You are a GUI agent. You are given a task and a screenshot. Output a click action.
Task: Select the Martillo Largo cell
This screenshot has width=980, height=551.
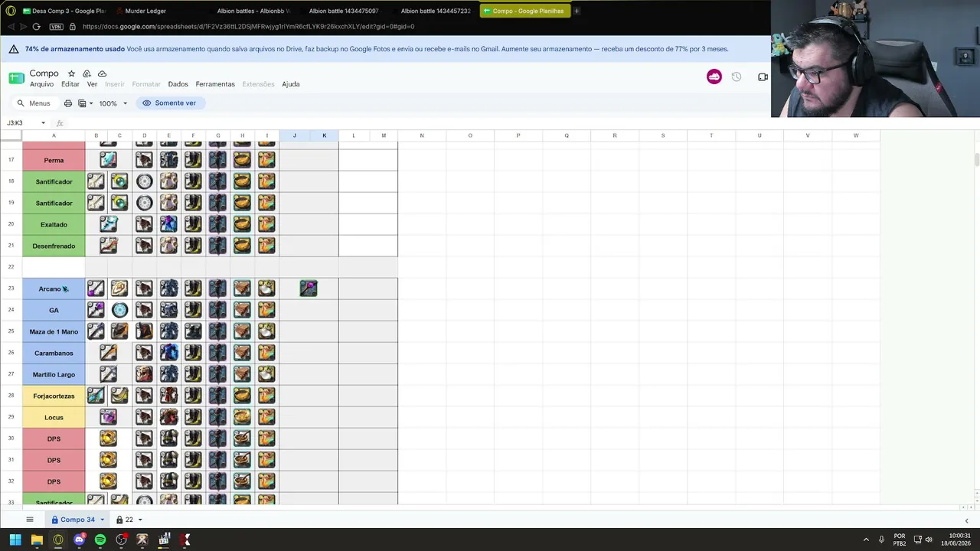pos(54,374)
